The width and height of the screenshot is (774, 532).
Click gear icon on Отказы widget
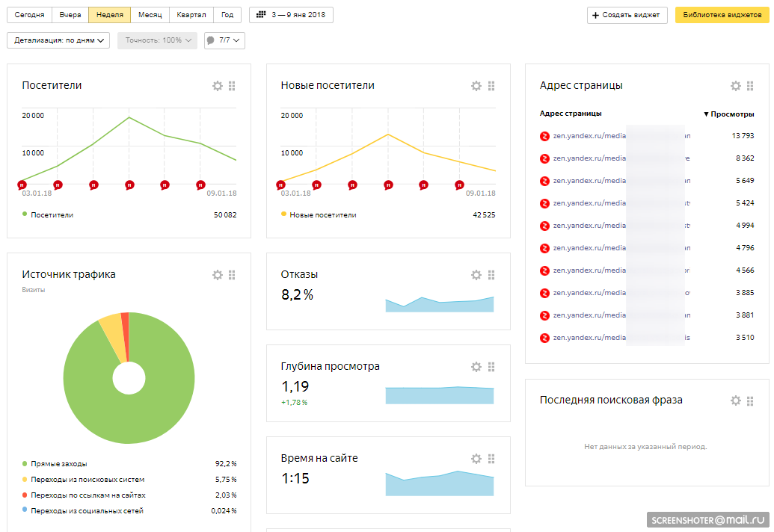[x=476, y=275]
